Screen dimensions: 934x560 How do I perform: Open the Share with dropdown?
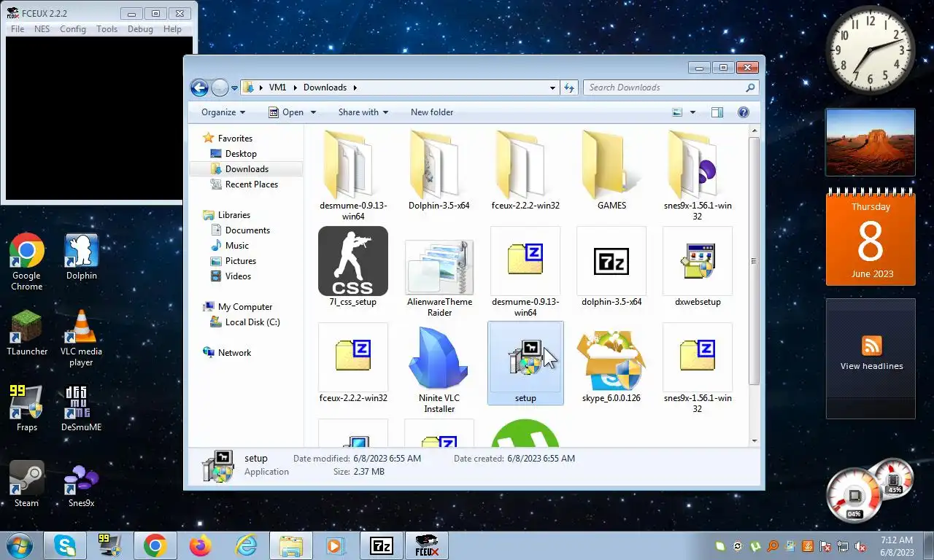[363, 112]
